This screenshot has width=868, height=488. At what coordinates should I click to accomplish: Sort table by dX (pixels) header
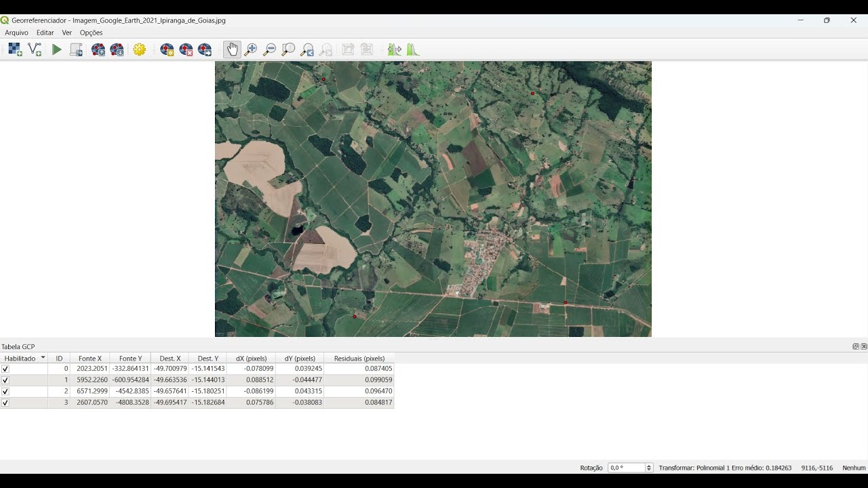point(251,358)
